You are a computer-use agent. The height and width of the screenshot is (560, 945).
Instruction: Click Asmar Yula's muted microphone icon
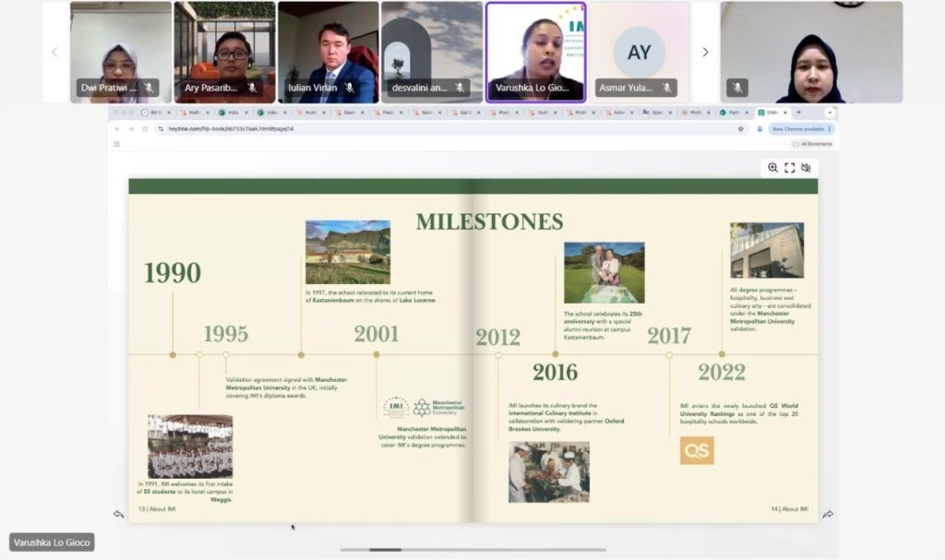[x=666, y=88]
